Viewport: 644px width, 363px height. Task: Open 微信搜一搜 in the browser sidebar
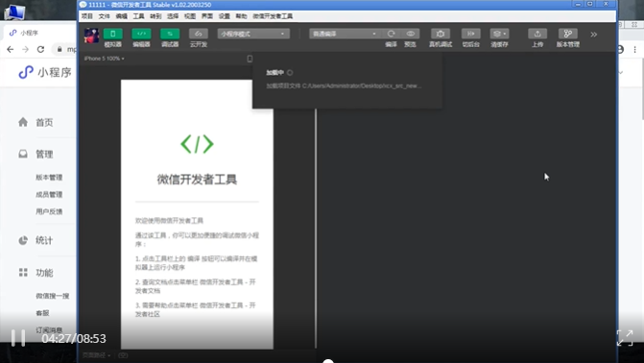[52, 296]
